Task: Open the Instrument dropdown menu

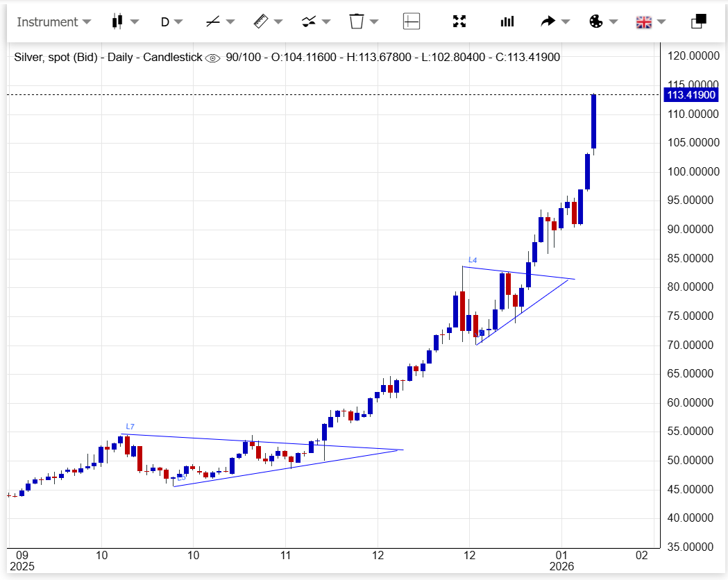Action: [x=53, y=22]
